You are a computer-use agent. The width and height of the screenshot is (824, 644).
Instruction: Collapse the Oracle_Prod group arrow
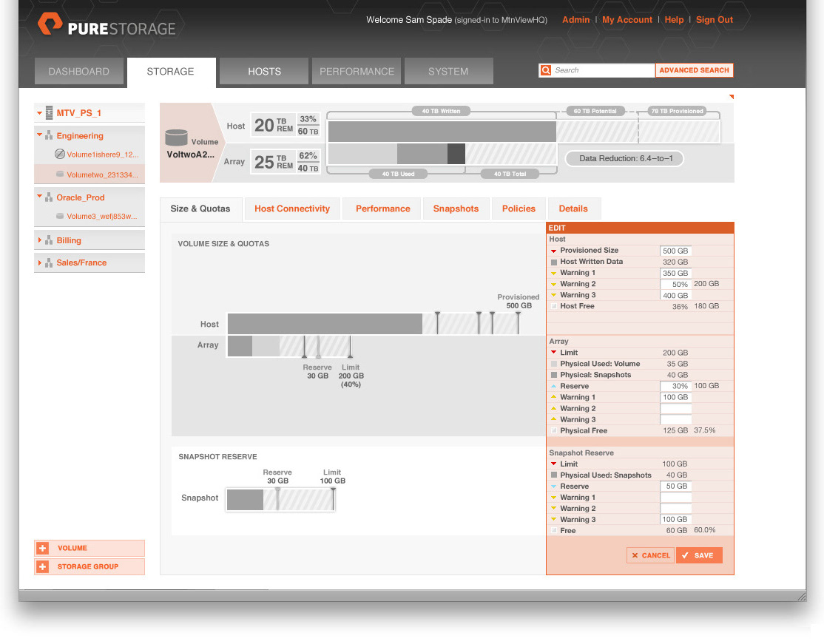(39, 197)
